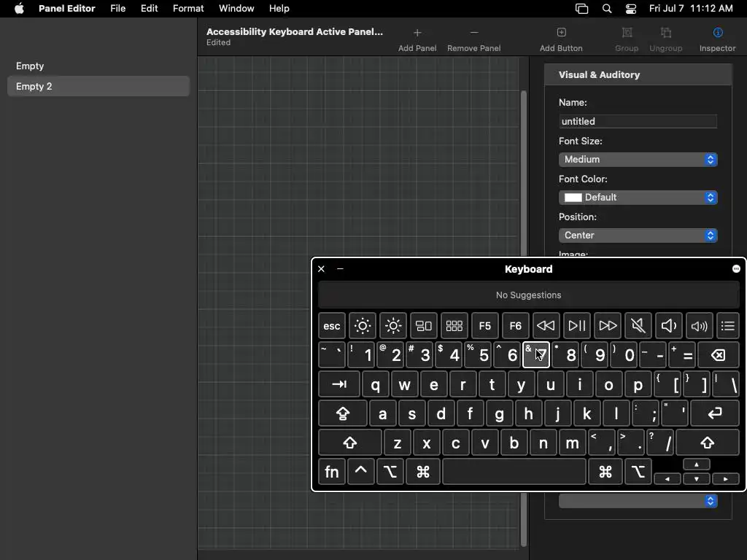This screenshot has width=747, height=560.
Task: Open Control Center in menu bar
Action: 631,9
